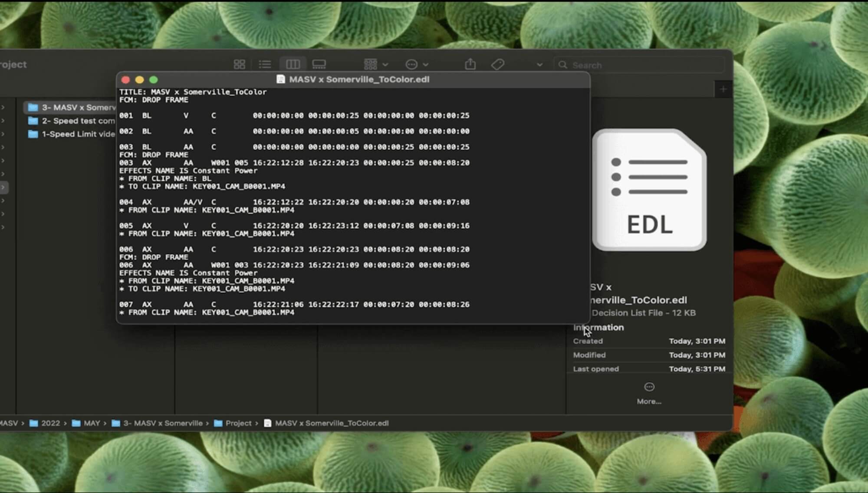Click EDL event line 007 AX AA
This screenshot has height=493, width=868.
pos(294,305)
